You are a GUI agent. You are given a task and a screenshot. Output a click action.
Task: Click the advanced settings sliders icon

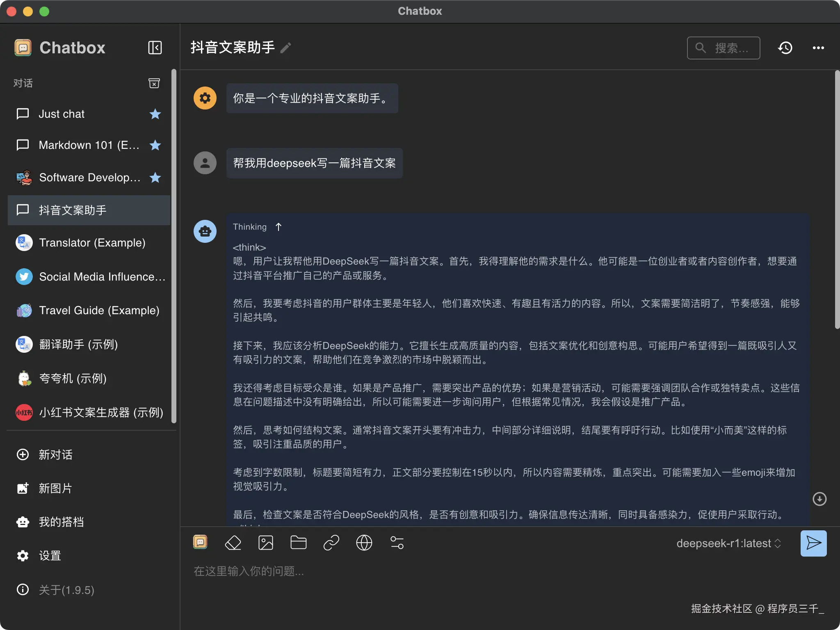click(397, 543)
